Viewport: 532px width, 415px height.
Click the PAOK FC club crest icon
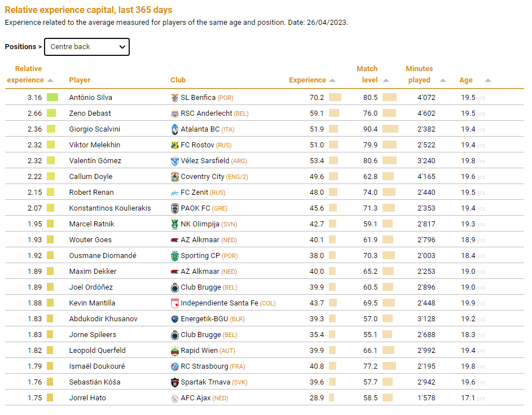click(174, 208)
